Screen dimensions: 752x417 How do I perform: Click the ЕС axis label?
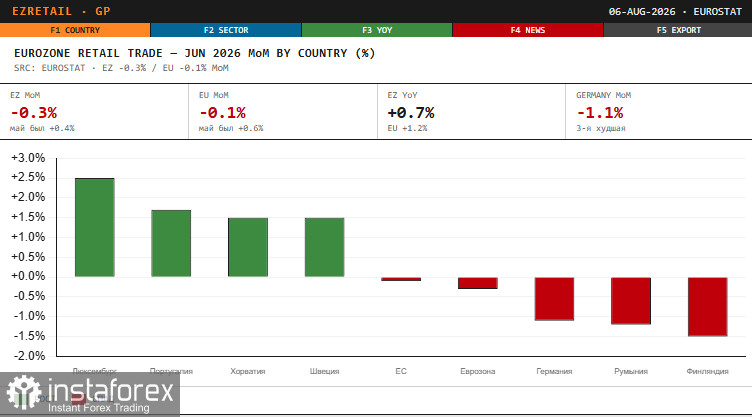pyautogui.click(x=401, y=371)
